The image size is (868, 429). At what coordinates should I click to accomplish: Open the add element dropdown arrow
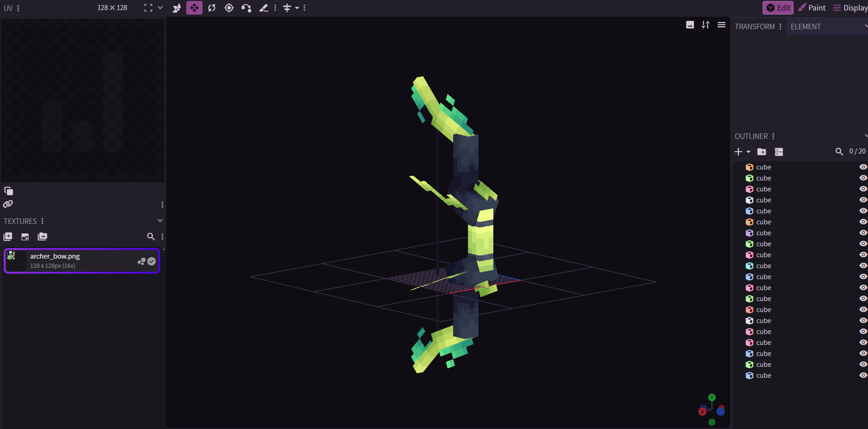pyautogui.click(x=748, y=152)
